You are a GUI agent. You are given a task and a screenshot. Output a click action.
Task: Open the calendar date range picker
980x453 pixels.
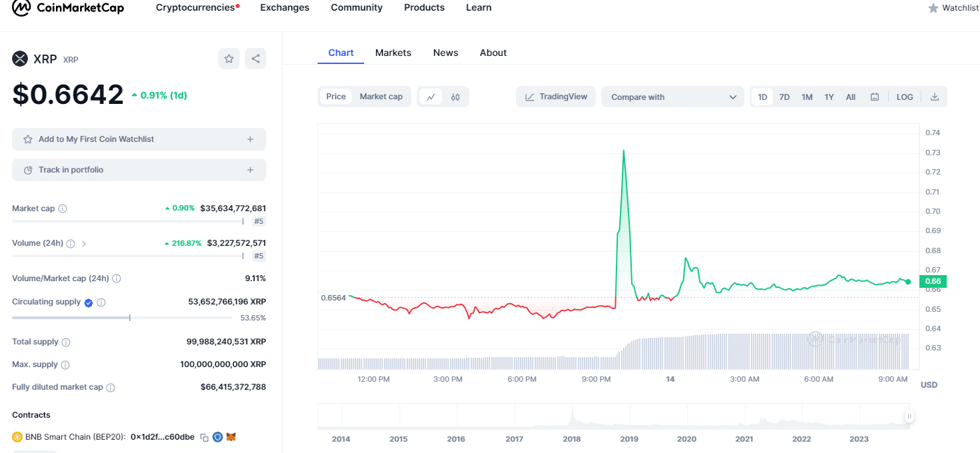[875, 97]
